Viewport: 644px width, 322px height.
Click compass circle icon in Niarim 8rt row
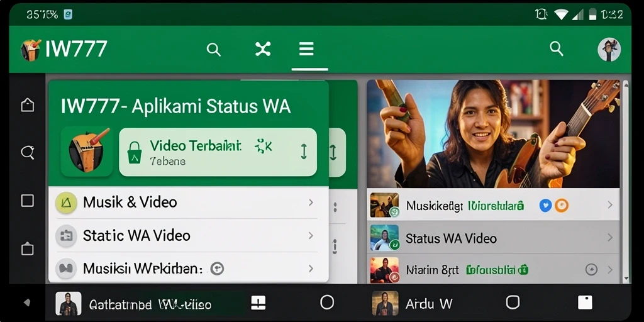[x=591, y=270]
